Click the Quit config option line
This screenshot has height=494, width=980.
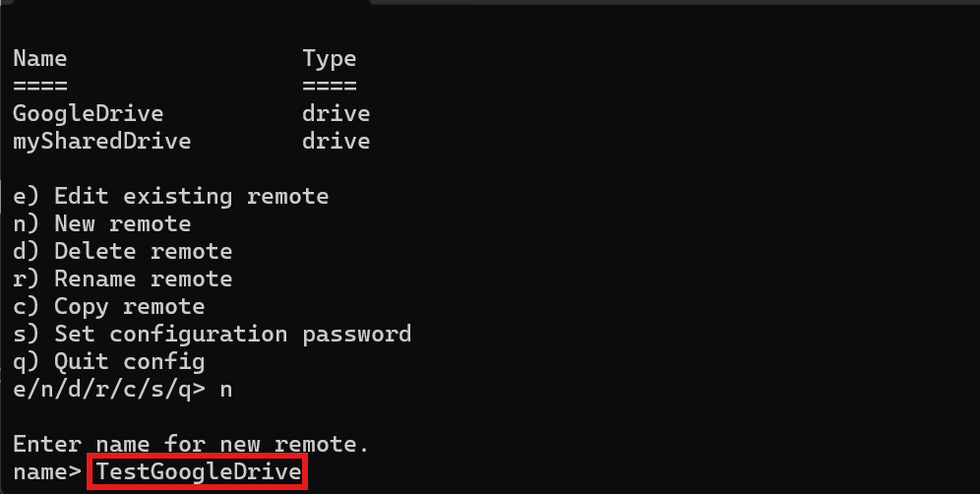coord(109,361)
